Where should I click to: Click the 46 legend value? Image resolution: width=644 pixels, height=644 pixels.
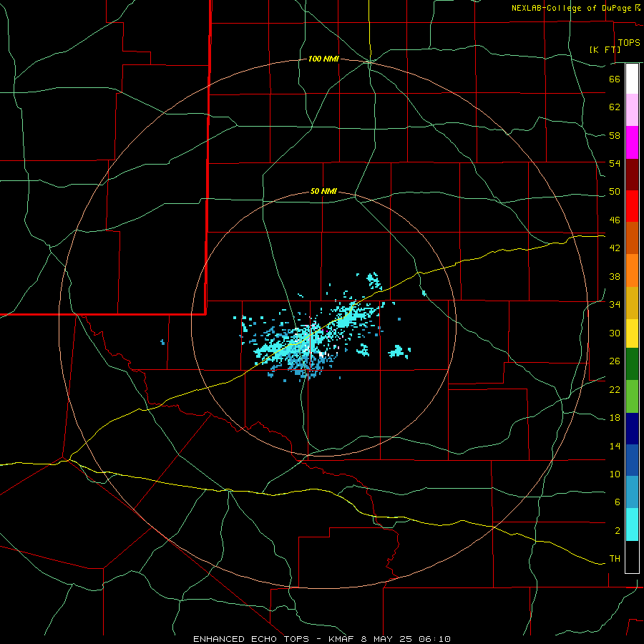click(615, 220)
